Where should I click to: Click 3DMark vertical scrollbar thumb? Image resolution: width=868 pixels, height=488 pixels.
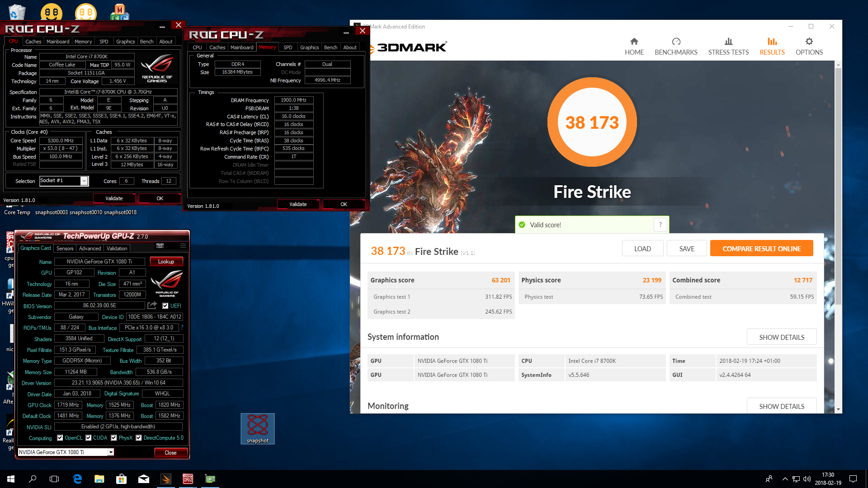point(838,185)
